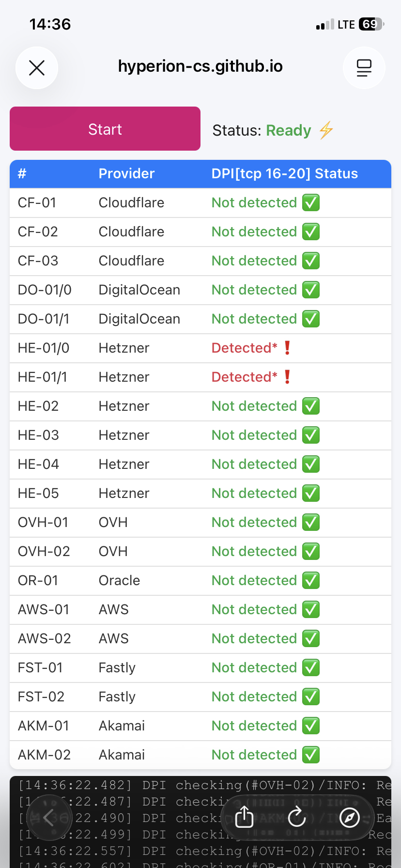This screenshot has width=401, height=868.
Task: Open in Safari using the compass icon
Action: (x=350, y=818)
